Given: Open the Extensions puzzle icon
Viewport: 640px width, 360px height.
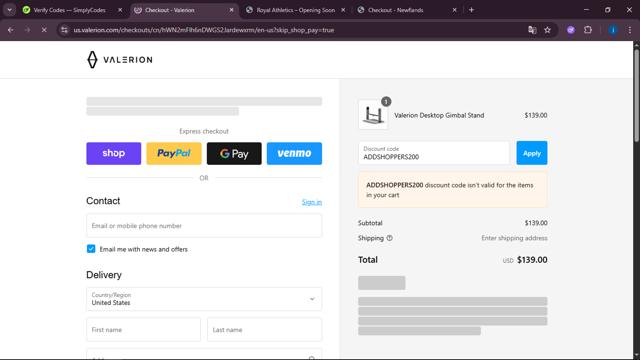Looking at the screenshot, I should (x=588, y=30).
